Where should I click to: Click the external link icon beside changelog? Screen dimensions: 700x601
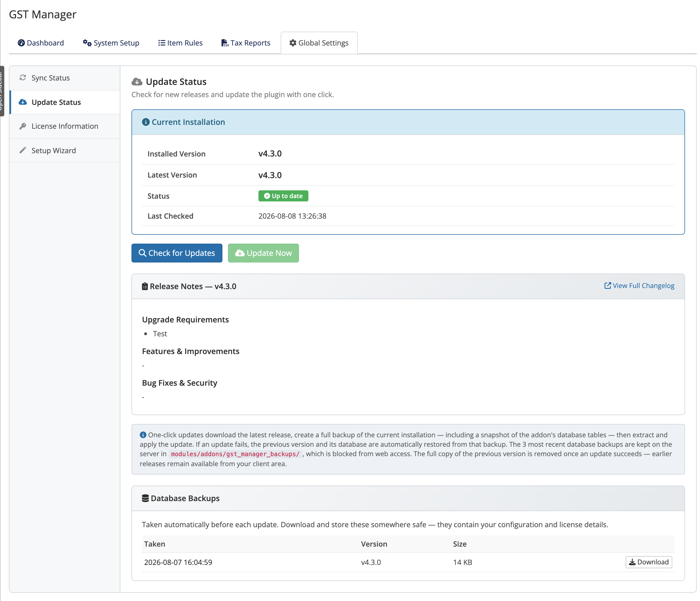point(607,286)
